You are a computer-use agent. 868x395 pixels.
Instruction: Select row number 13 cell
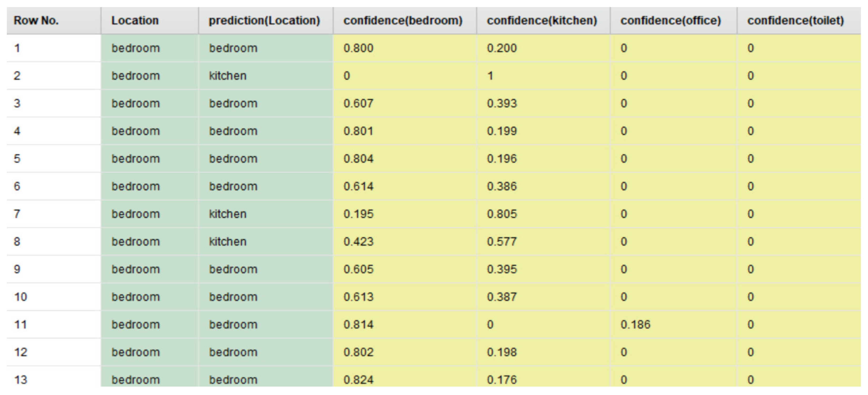tap(21, 380)
